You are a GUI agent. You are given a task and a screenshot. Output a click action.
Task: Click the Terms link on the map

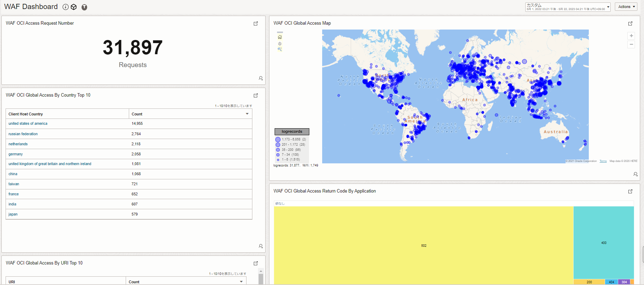click(x=603, y=161)
